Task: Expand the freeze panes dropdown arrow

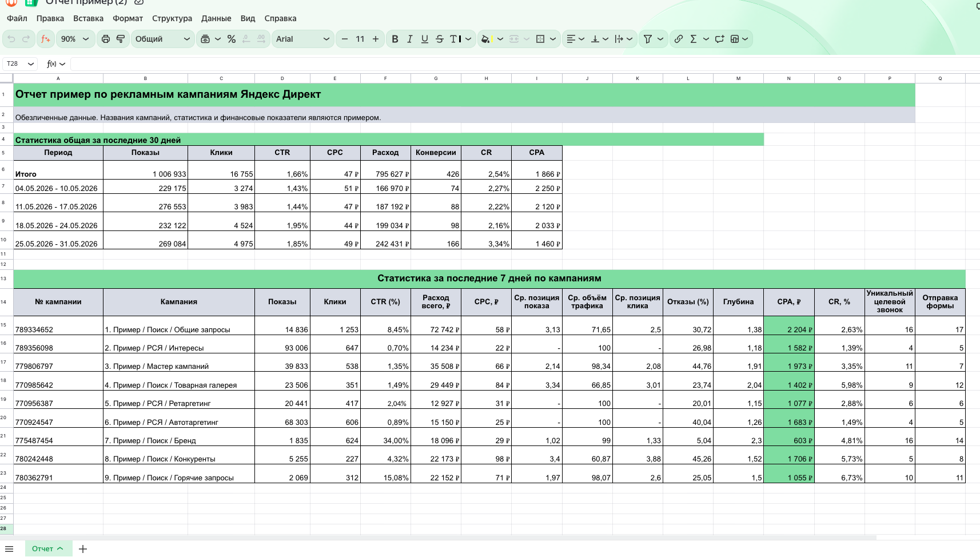Action: tap(745, 39)
